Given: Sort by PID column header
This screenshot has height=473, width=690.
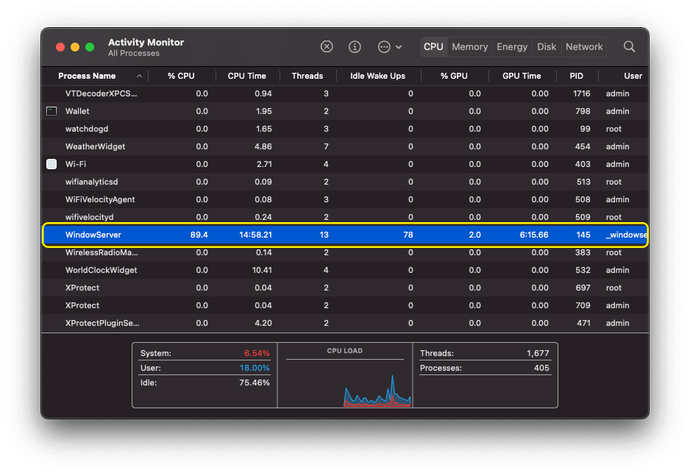Looking at the screenshot, I should [x=576, y=76].
